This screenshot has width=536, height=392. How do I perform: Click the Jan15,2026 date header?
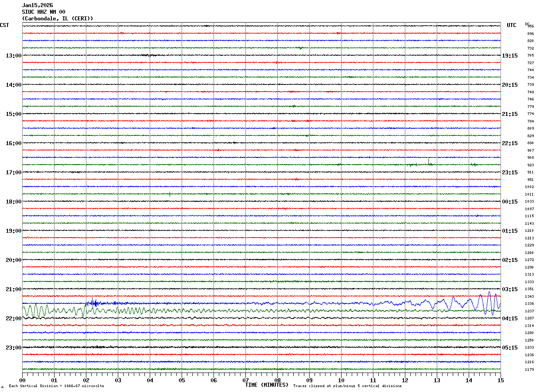click(37, 5)
